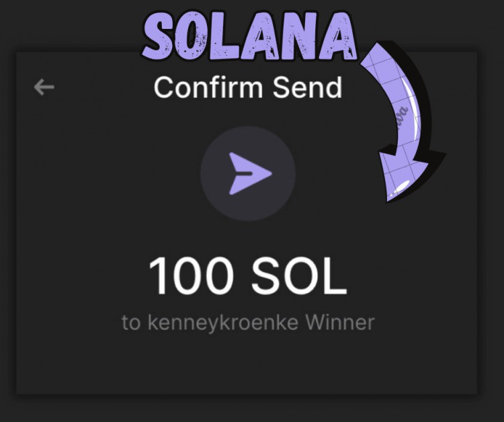Select the 100 SOL amount

tap(248, 276)
